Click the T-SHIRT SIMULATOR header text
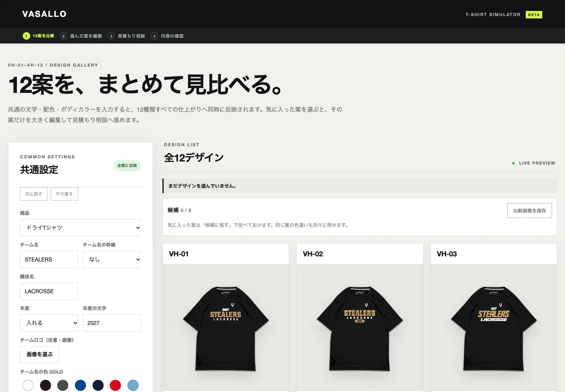Viewport: 565px width, 392px height. click(x=493, y=15)
